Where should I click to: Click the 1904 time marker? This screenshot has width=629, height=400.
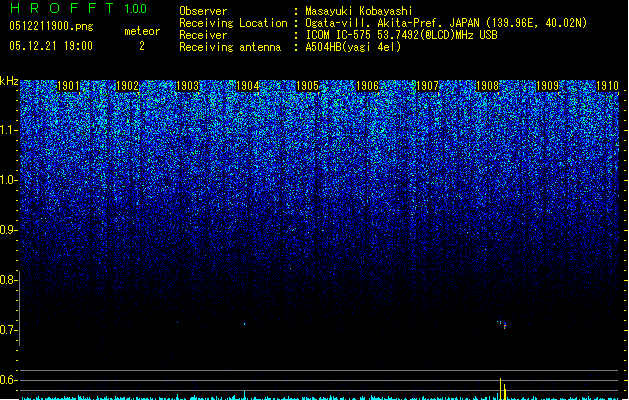248,86
